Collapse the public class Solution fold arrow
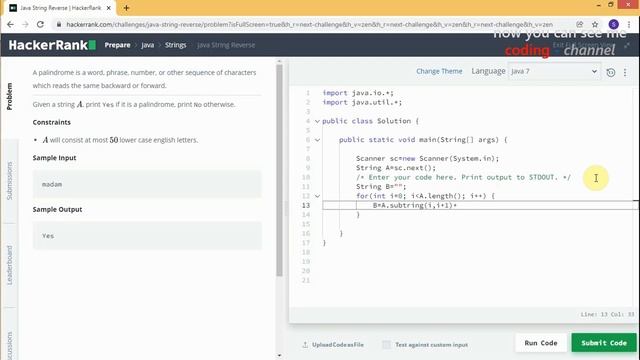The image size is (640, 360). [x=317, y=121]
